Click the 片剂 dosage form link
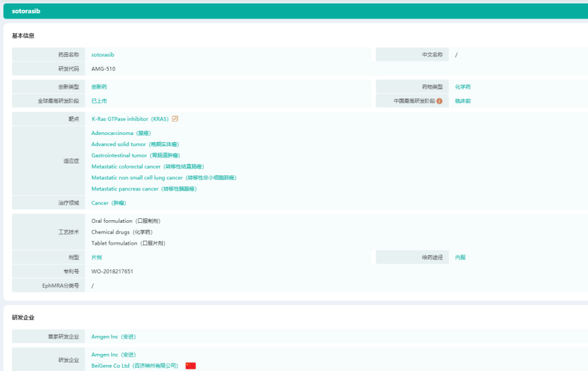 coord(97,257)
